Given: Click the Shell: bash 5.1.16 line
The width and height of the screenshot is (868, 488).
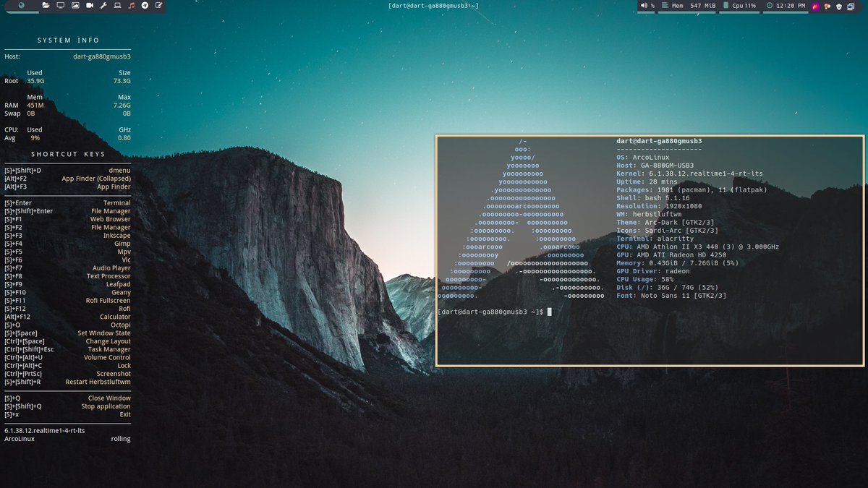Looking at the screenshot, I should point(653,197).
